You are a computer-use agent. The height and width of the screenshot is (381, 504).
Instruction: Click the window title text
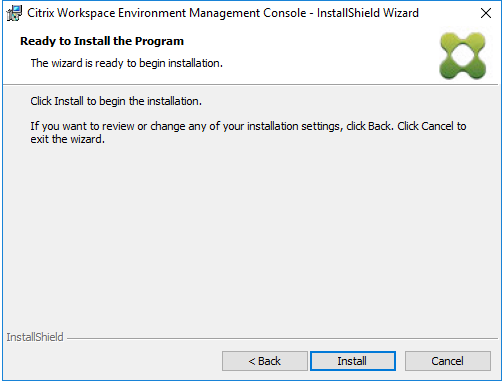pyautogui.click(x=223, y=13)
